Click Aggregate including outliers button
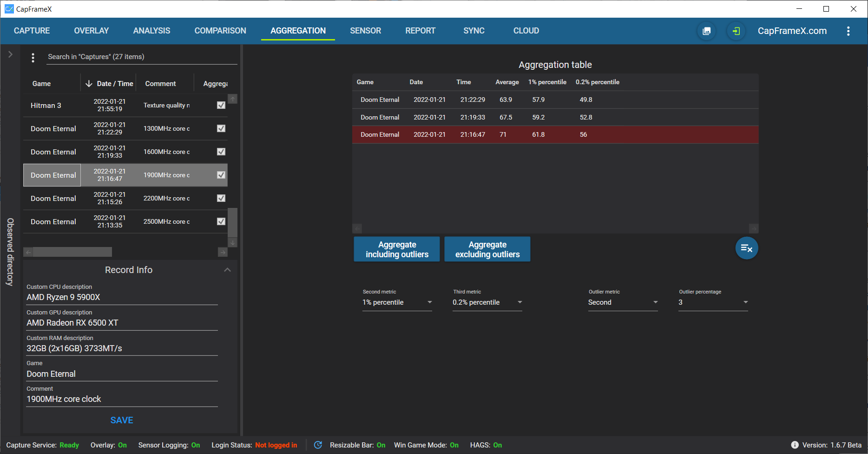This screenshot has height=454, width=868. point(397,249)
